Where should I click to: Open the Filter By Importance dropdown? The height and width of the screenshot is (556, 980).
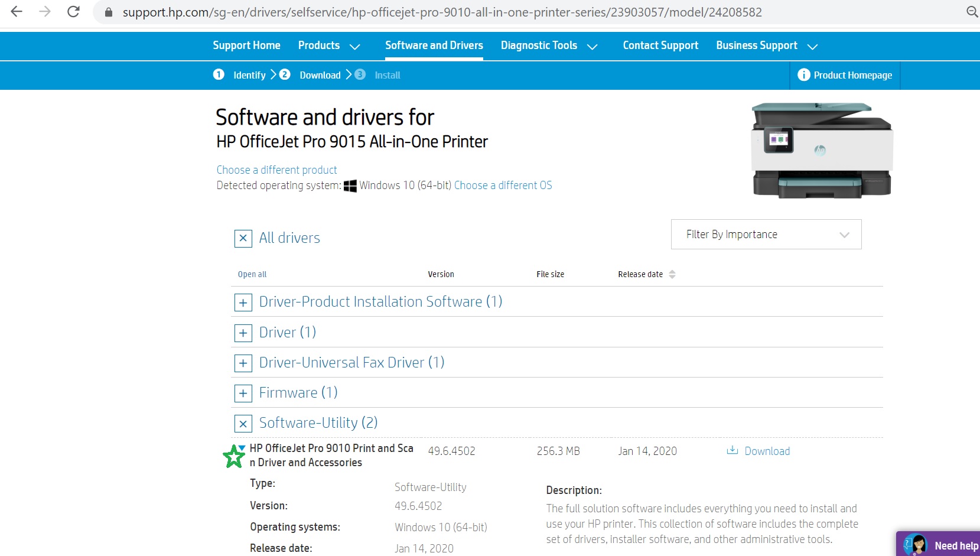pyautogui.click(x=766, y=235)
